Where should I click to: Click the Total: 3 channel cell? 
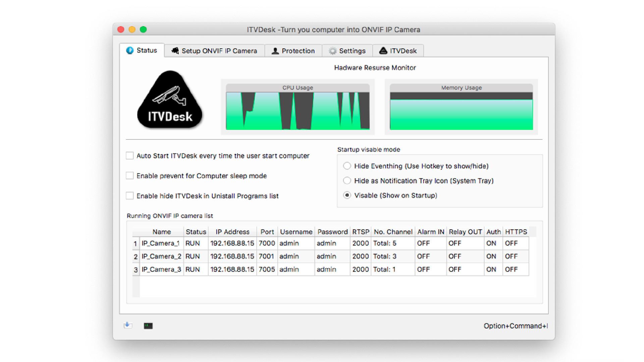393,256
